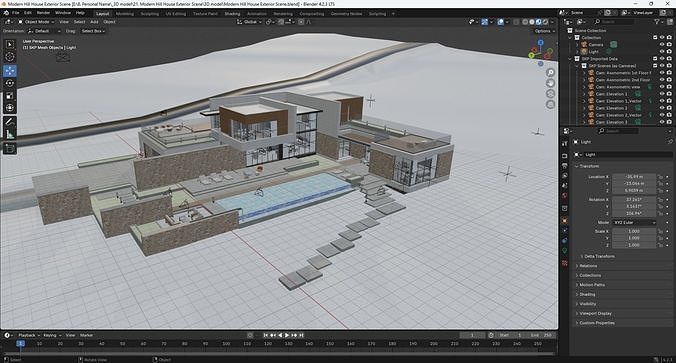Select the Select Box tool in left toolbar
This screenshot has width=676, height=363.
pyautogui.click(x=9, y=44)
